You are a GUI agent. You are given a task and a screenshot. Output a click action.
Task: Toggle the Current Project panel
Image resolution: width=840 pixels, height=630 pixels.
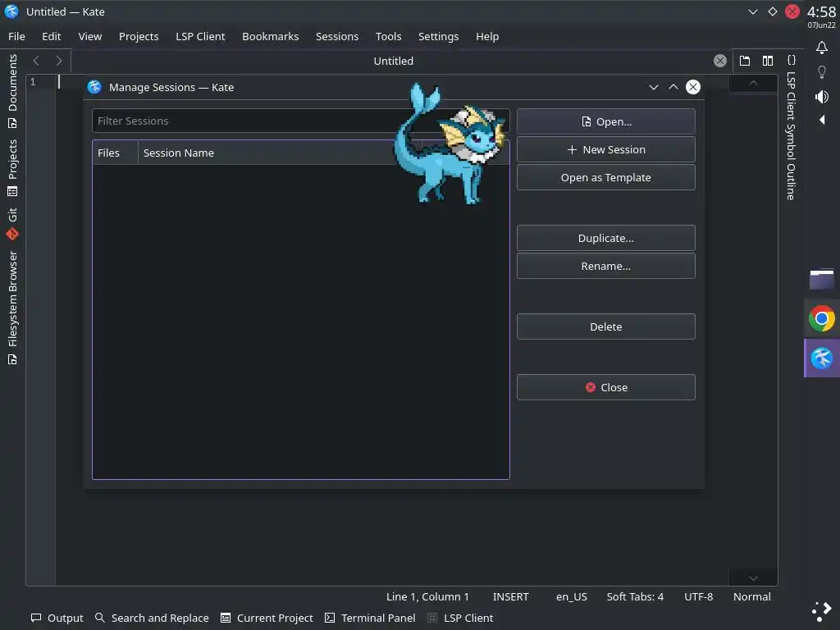[267, 618]
